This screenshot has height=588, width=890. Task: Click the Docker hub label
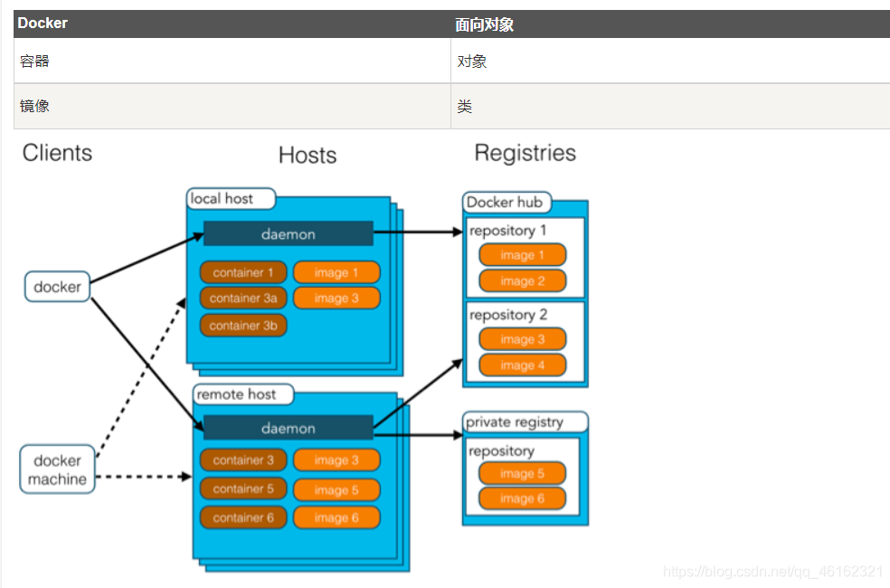point(507,202)
